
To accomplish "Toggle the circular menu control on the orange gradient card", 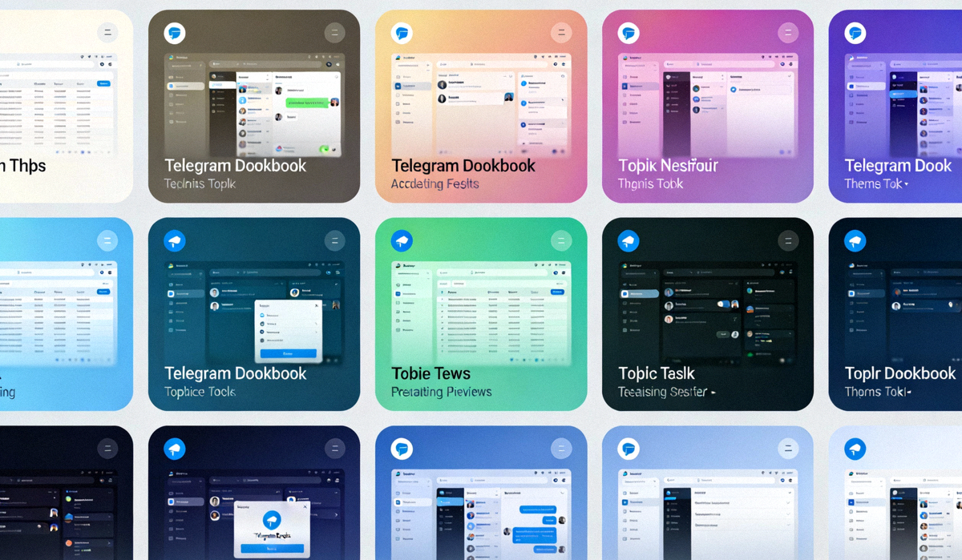I will (x=562, y=32).
